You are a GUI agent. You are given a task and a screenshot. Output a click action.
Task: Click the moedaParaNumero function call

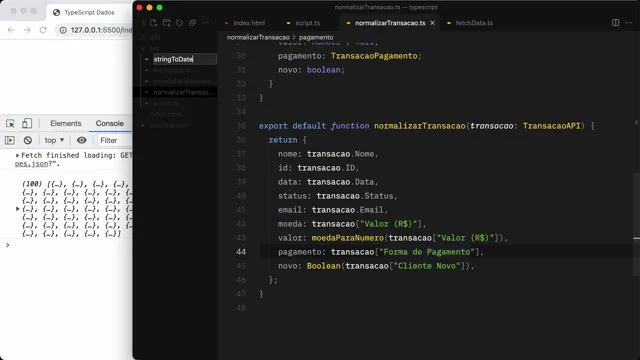[347, 238]
